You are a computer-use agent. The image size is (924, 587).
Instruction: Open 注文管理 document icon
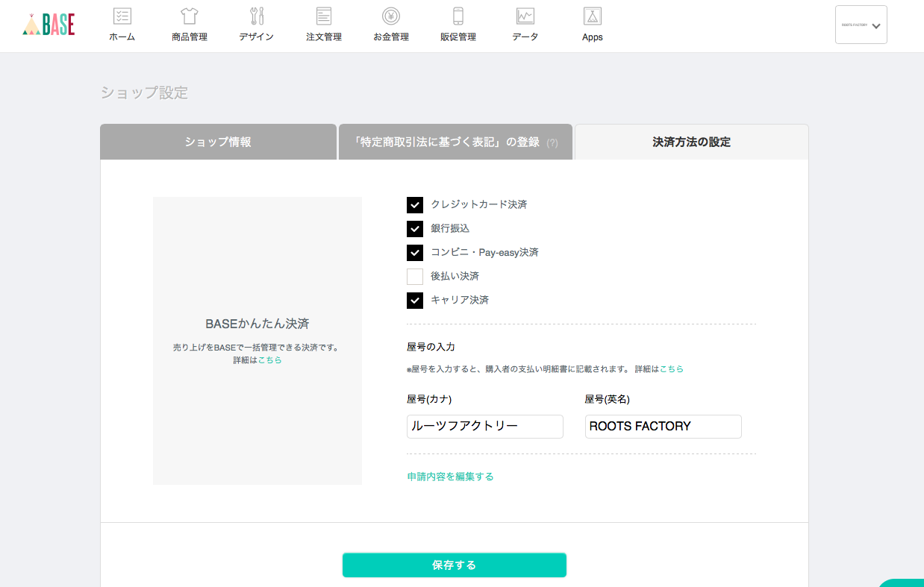[x=323, y=16]
